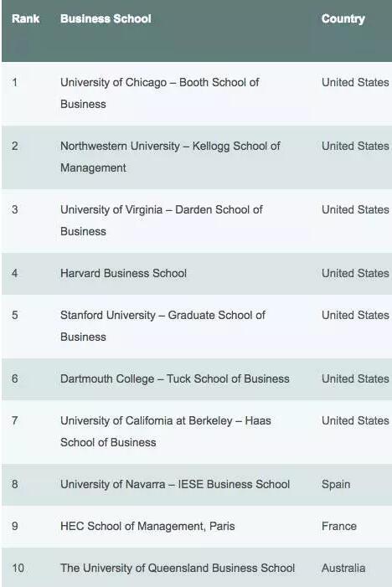Screen dimensions: 392x587
Task: Click UC Berkeley Haas School of Business
Action: 166,431
